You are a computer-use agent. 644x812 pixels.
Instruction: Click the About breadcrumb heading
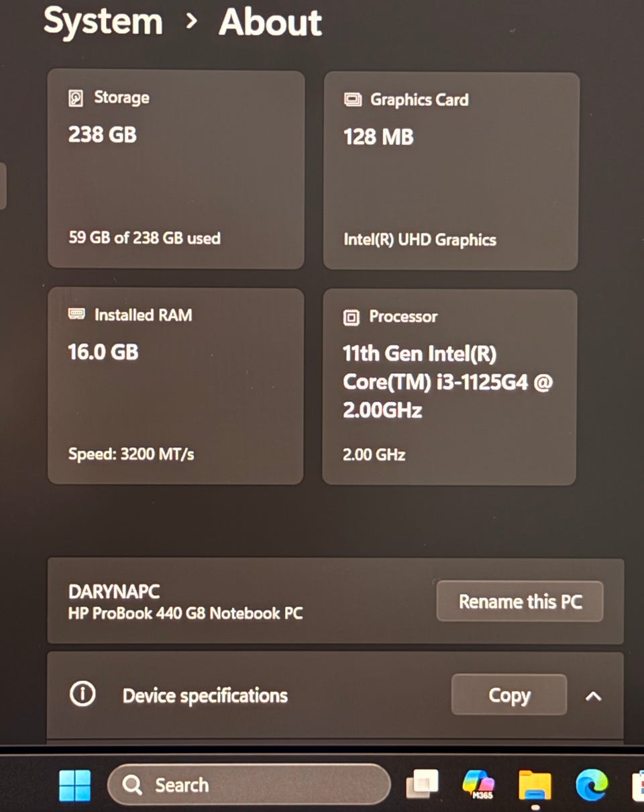(270, 21)
